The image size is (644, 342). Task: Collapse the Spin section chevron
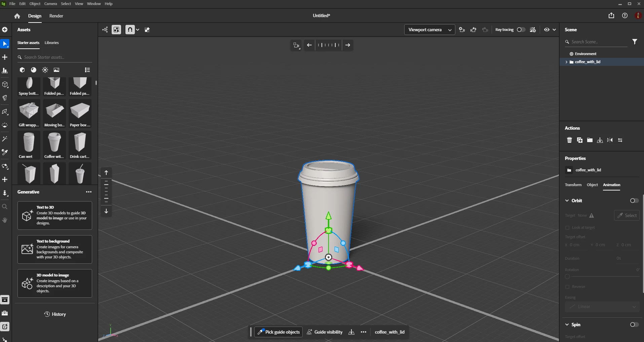pos(567,325)
